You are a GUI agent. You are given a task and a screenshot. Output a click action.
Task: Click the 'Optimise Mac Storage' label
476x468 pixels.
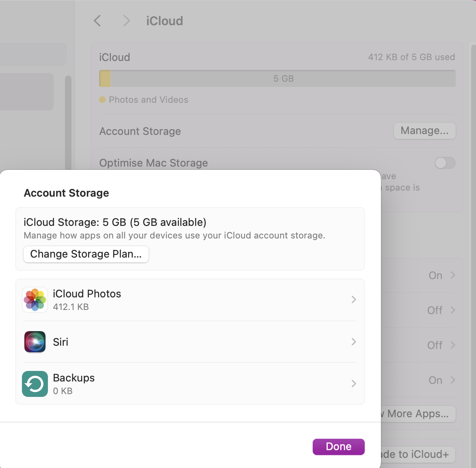point(153,163)
